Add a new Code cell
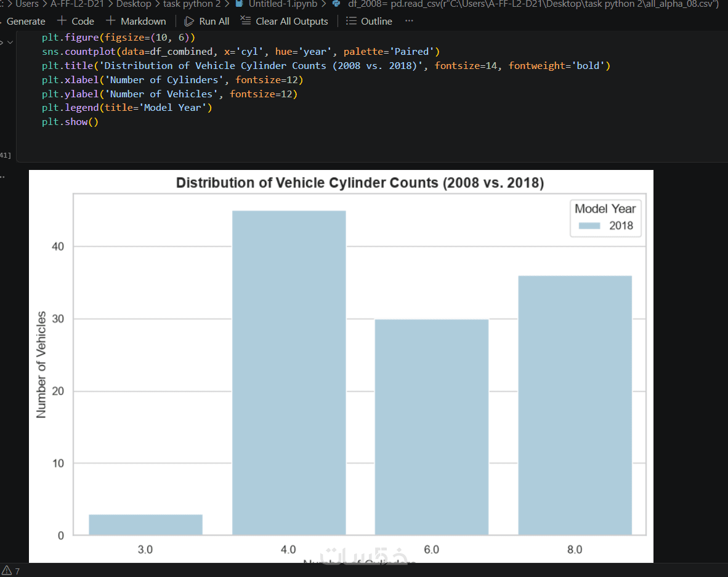Image resolution: width=728 pixels, height=577 pixels. click(76, 22)
